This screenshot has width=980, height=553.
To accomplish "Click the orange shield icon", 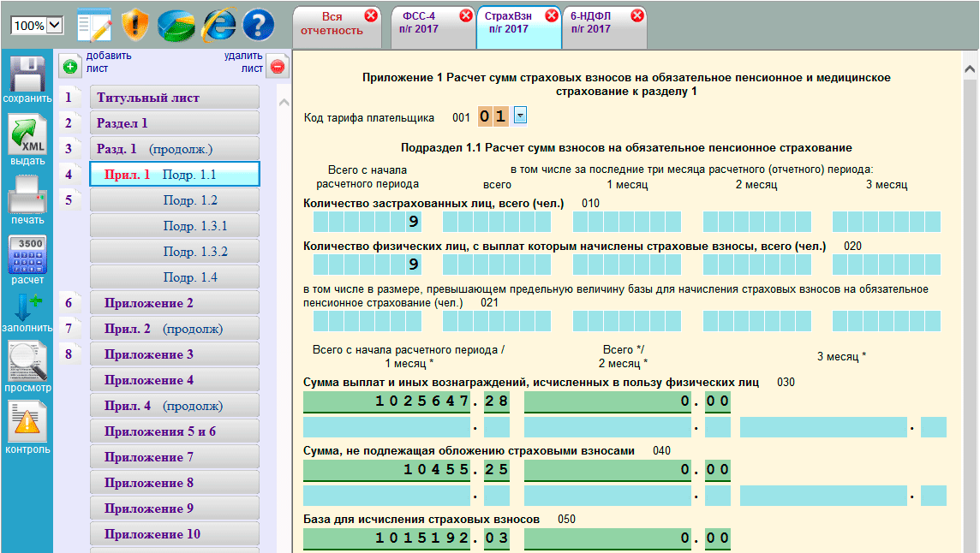I will click(x=135, y=26).
